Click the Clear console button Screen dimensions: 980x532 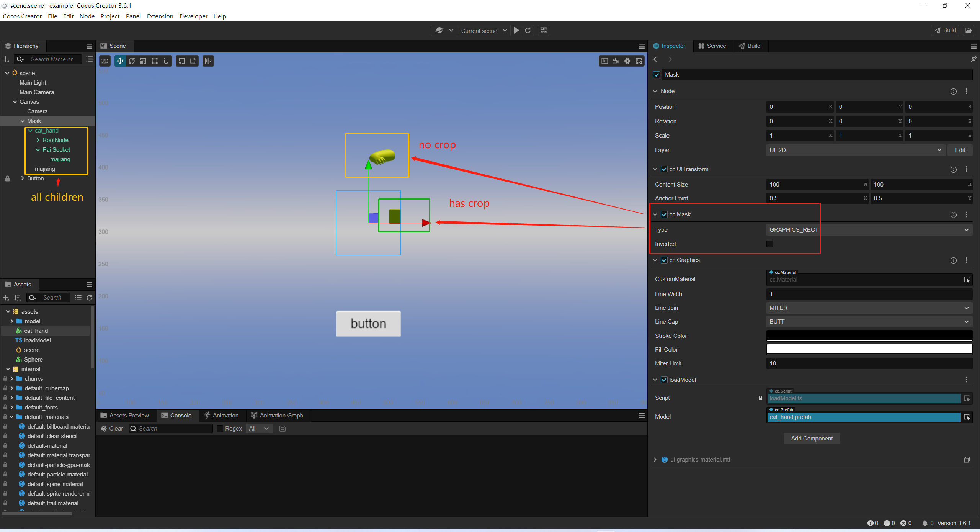[112, 429]
